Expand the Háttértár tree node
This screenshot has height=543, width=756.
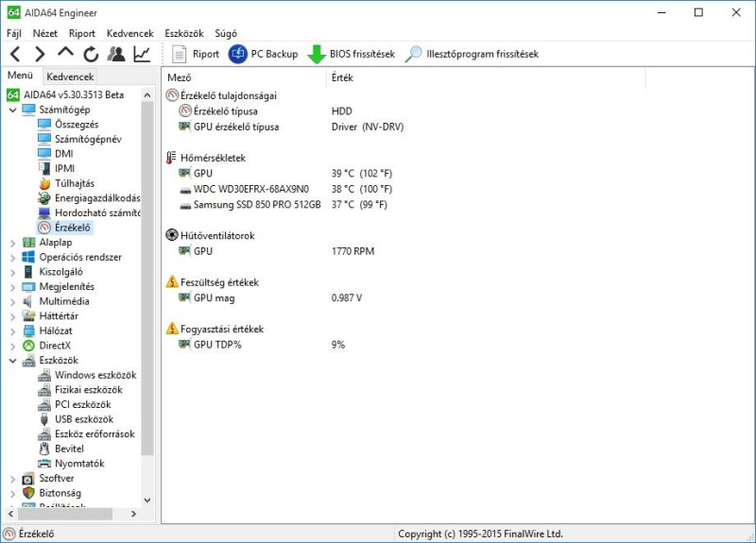(13, 316)
